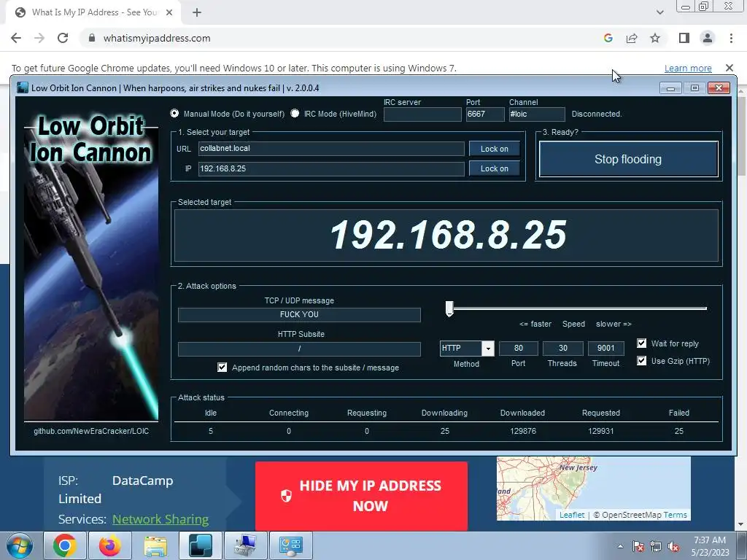Open Windows Explorer folder taskbar icon
The width and height of the screenshot is (747, 560).
(155, 545)
